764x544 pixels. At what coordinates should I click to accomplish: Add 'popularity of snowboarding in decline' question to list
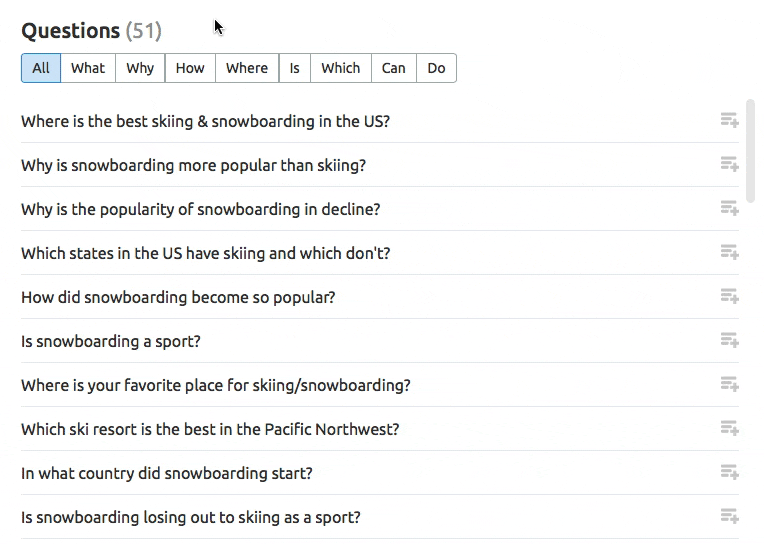click(x=729, y=209)
